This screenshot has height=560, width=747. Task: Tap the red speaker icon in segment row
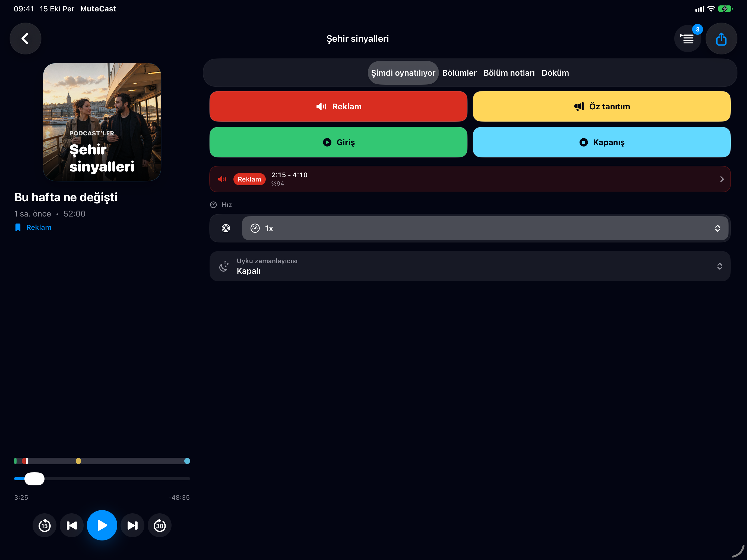click(x=222, y=179)
